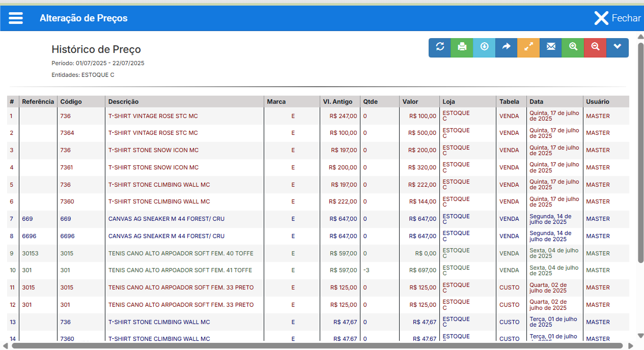
Task: Send report by email via the envelope icon
Action: point(551,47)
